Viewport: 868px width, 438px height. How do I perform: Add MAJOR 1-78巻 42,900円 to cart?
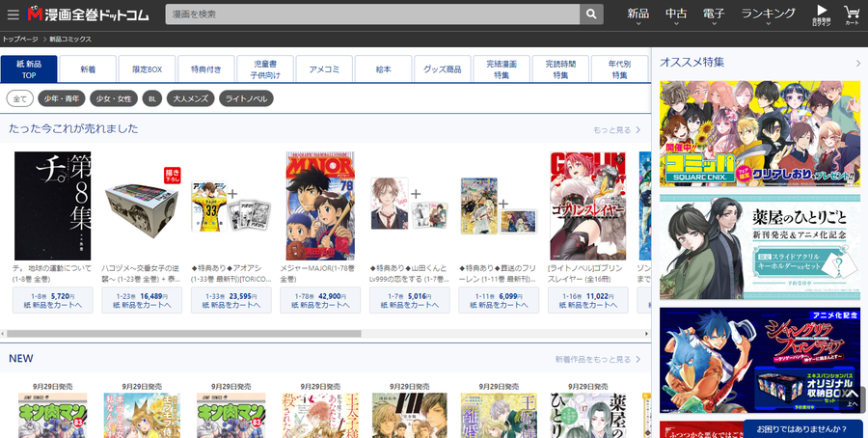320,300
